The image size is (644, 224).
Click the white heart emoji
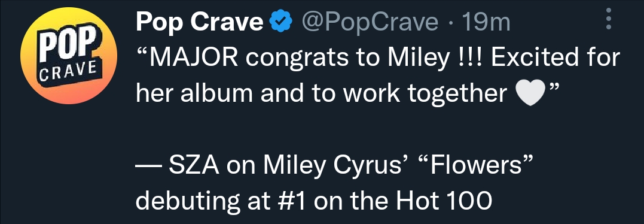click(x=530, y=93)
